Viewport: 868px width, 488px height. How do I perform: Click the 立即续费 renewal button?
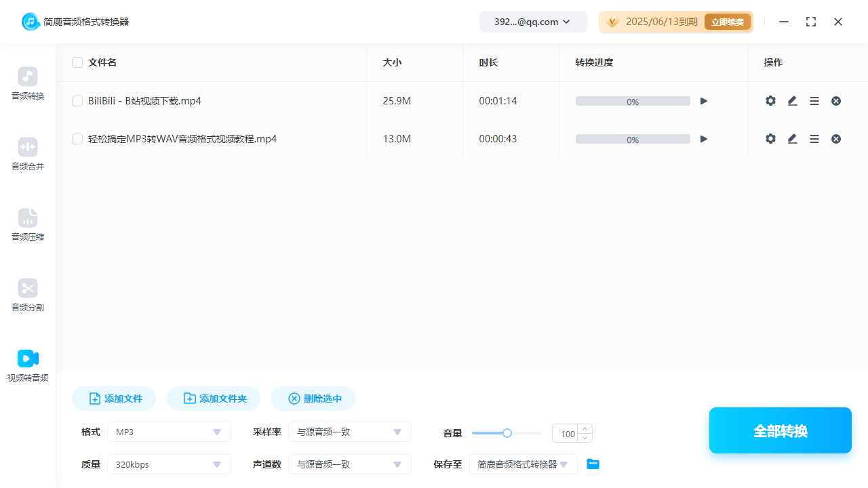(727, 21)
